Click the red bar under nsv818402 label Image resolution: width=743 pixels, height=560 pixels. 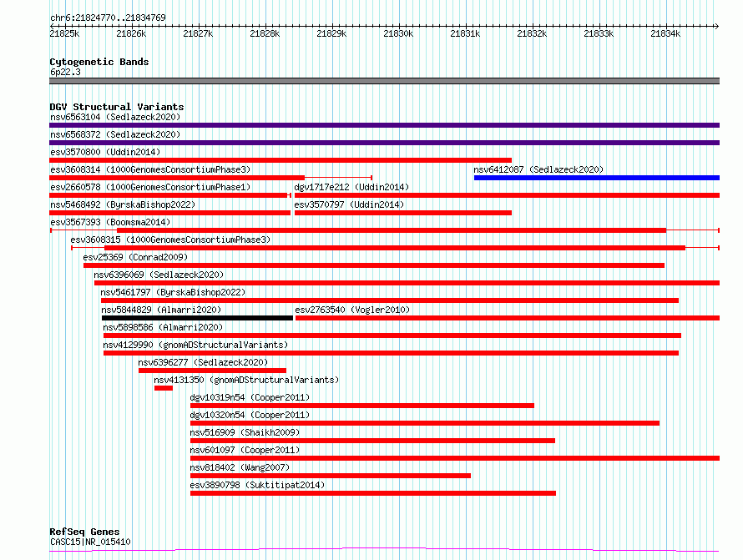[331, 476]
